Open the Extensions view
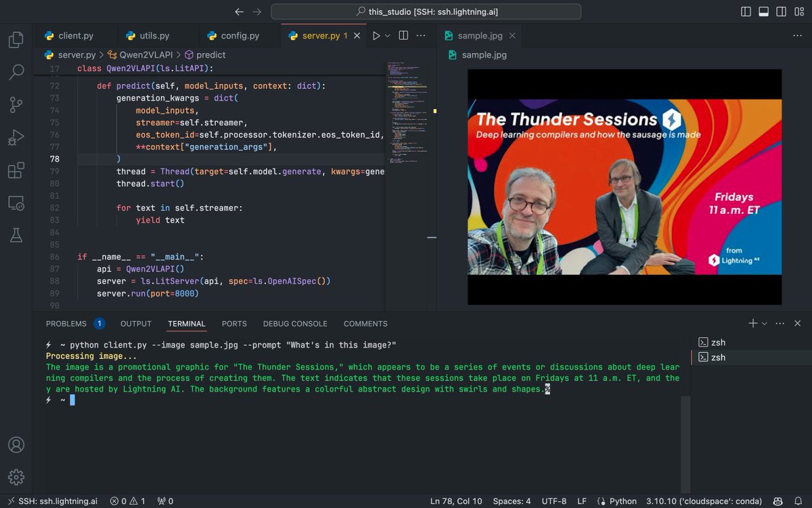The height and width of the screenshot is (508, 812). (16, 170)
